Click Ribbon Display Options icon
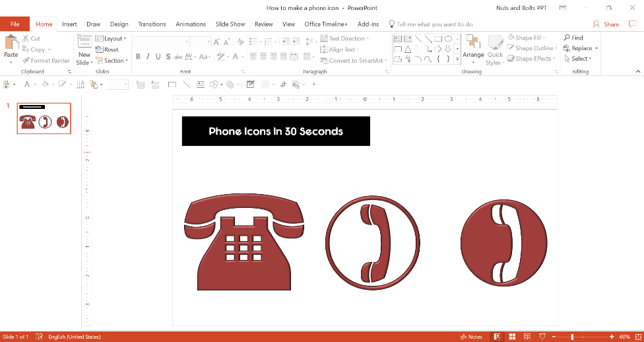 (x=563, y=7)
